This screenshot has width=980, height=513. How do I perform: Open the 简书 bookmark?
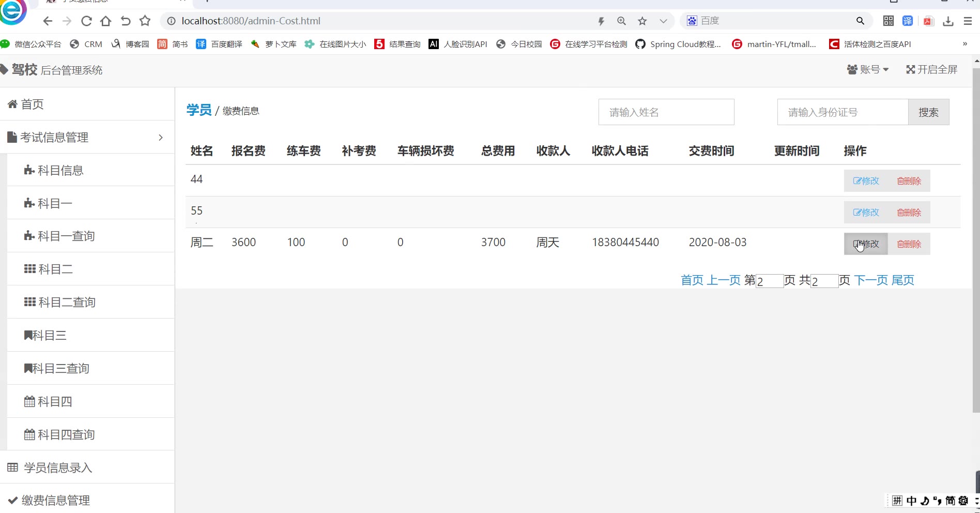tap(173, 44)
